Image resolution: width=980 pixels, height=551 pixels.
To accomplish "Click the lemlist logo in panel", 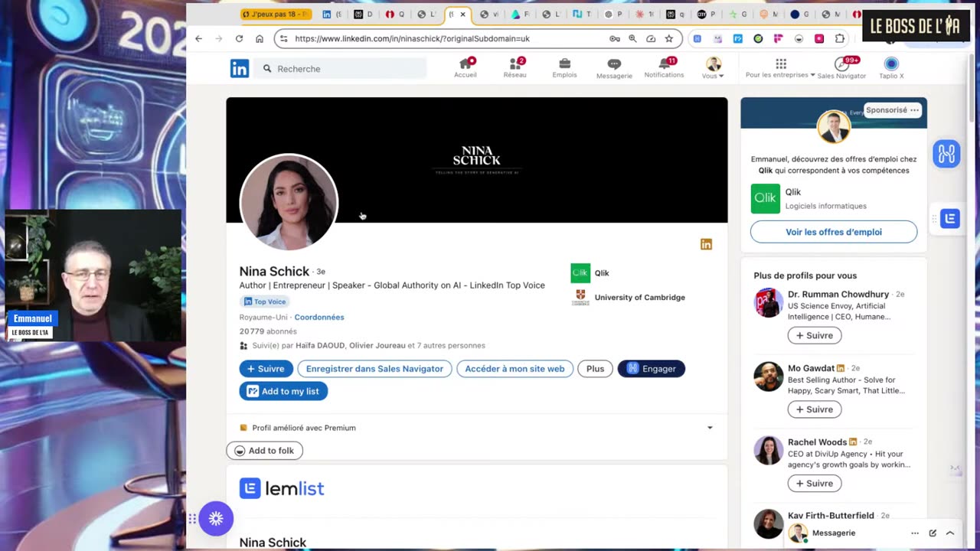I will [x=282, y=488].
